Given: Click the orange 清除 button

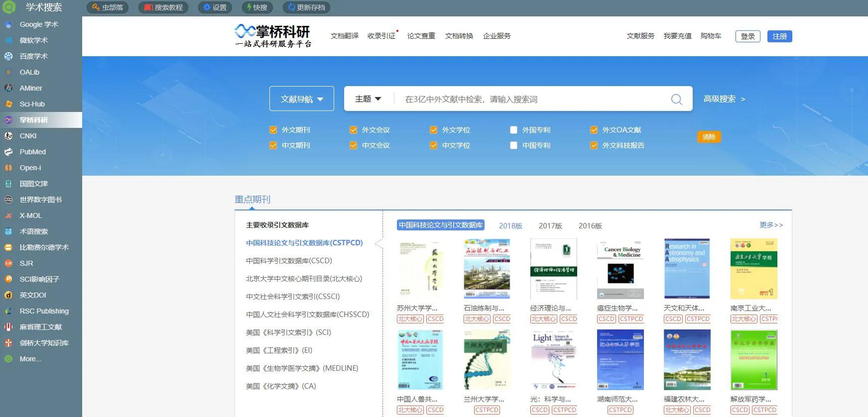Looking at the screenshot, I should 709,137.
